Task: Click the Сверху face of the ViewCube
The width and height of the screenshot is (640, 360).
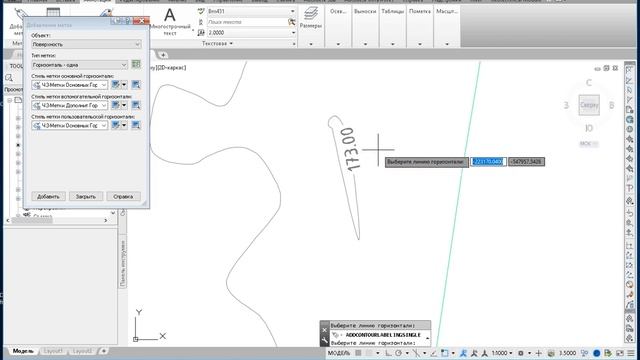Action: [589, 105]
